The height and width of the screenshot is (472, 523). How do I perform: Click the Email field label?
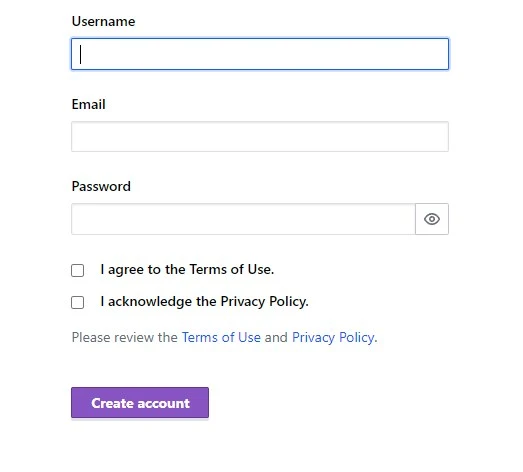point(88,104)
